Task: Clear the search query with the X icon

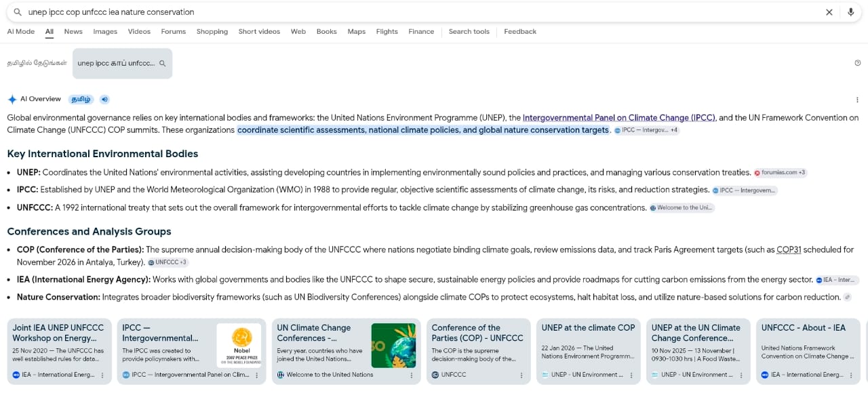Action: pos(829,12)
